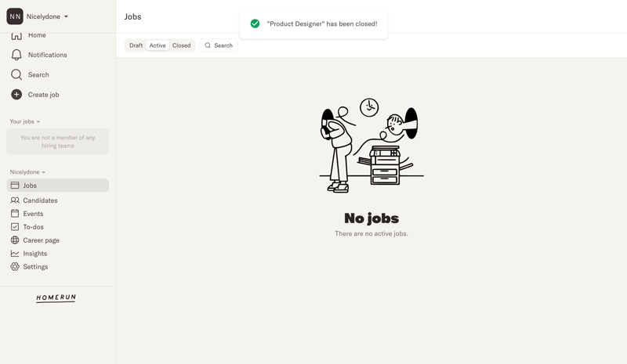Click the green checkmark in the toast
This screenshot has height=364, width=627.
click(256, 24)
